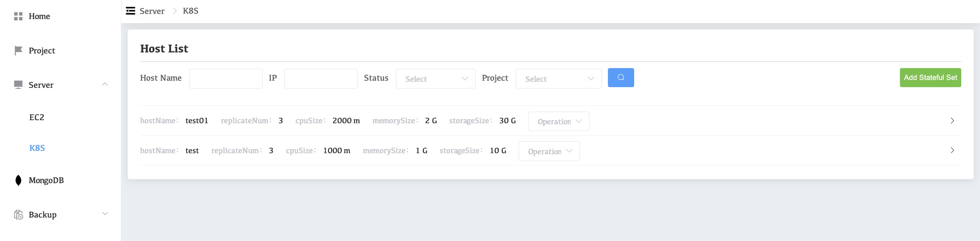This screenshot has width=980, height=241.
Task: Open Operation dropdown for test01
Action: [x=558, y=121]
